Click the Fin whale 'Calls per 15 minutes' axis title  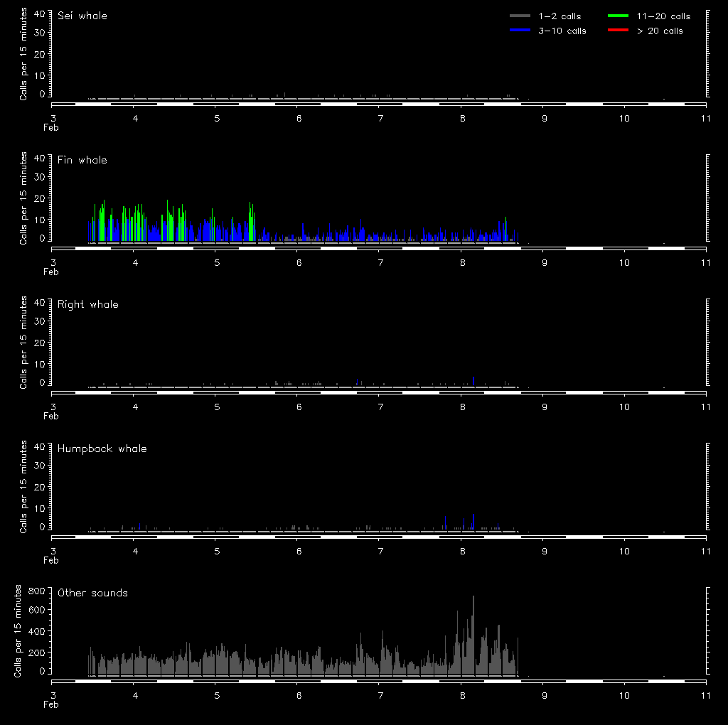pos(23,198)
